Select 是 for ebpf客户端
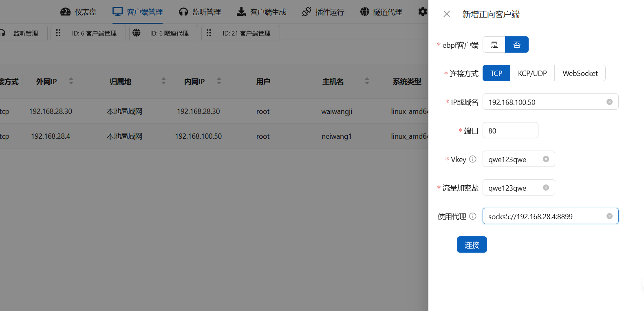The width and height of the screenshot is (644, 311). 494,45
